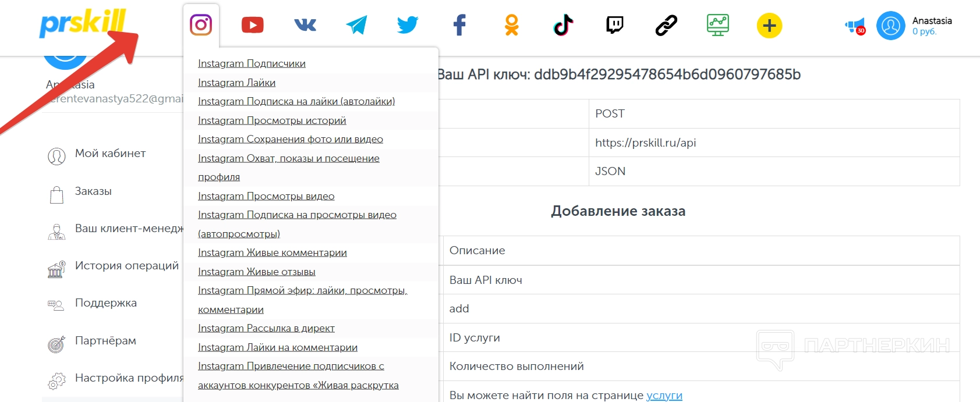Select Instagram Подписка на просмотры видео

click(x=297, y=224)
